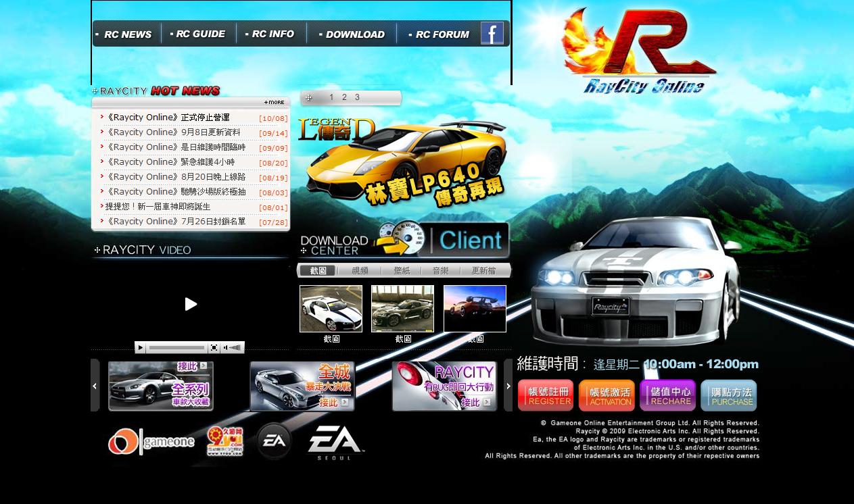The height and width of the screenshot is (504, 854).
Task: Go to the previous promo banner with left arrow
Action: coord(95,386)
